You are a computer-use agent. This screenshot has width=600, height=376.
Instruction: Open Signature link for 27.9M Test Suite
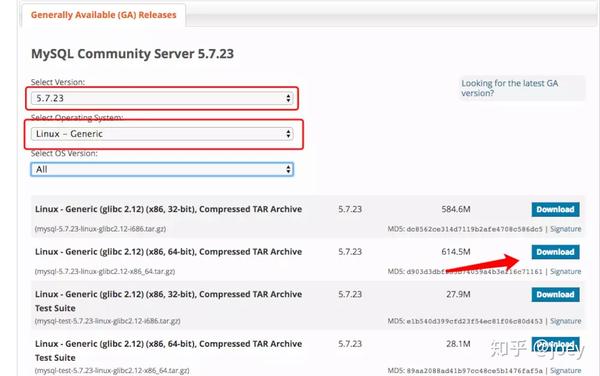(566, 321)
